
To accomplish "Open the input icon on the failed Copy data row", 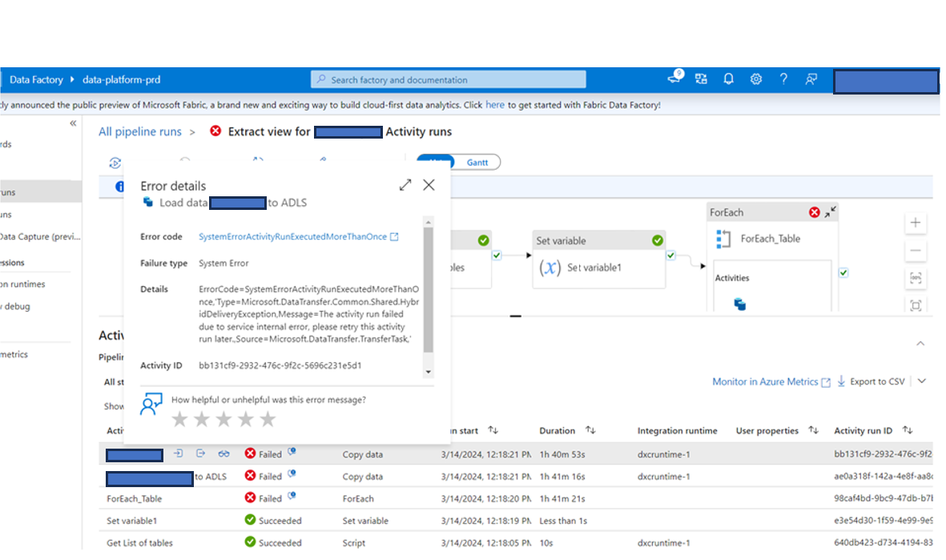I will click(178, 453).
